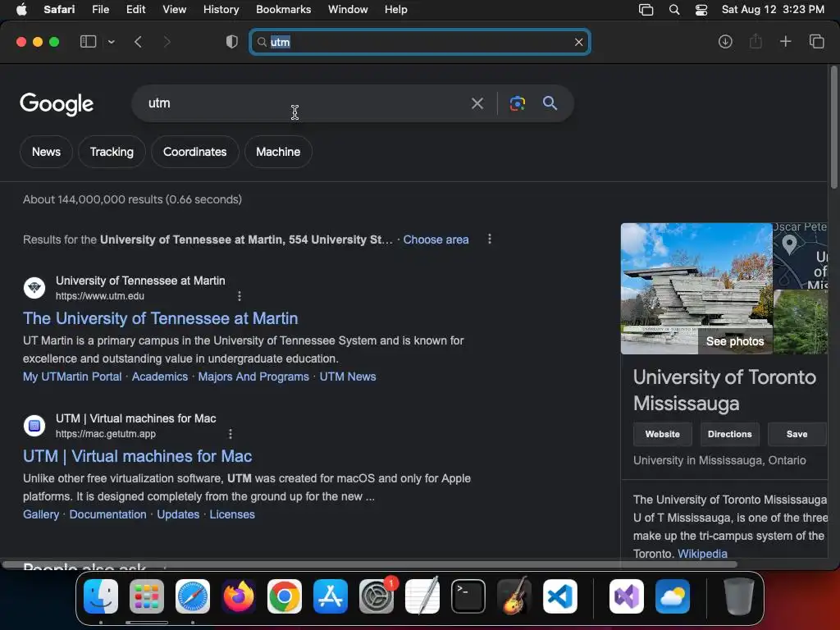The width and height of the screenshot is (840, 630).
Task: Click the Save button in knowledge panel
Action: point(797,434)
